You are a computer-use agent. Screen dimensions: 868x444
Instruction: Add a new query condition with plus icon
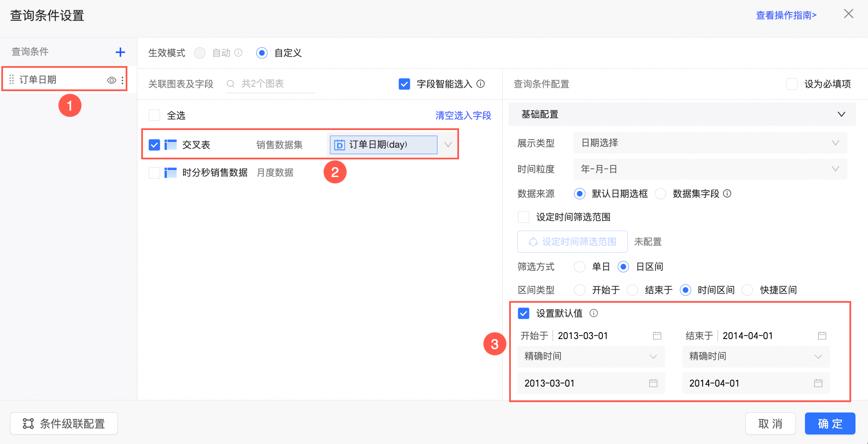tap(120, 52)
